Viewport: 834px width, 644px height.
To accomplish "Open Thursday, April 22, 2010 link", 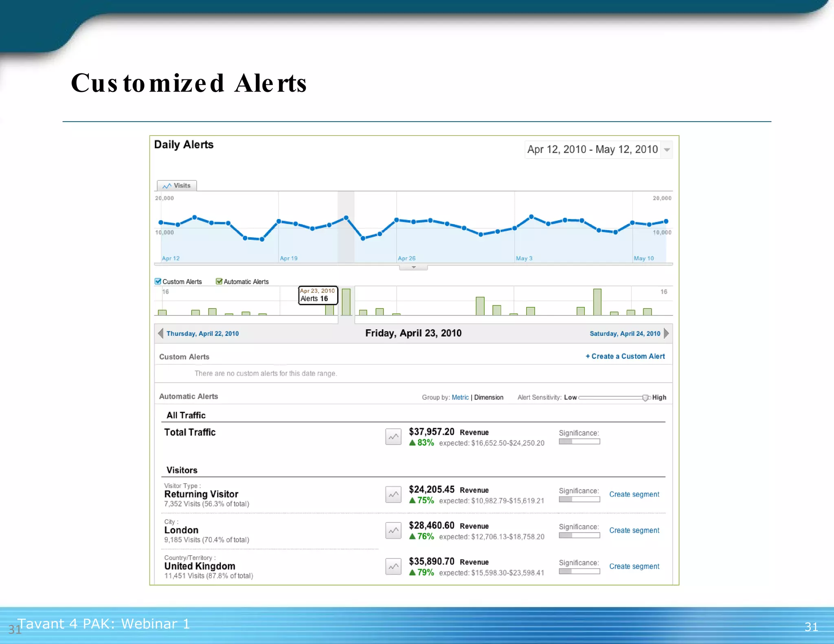I will 202,333.
